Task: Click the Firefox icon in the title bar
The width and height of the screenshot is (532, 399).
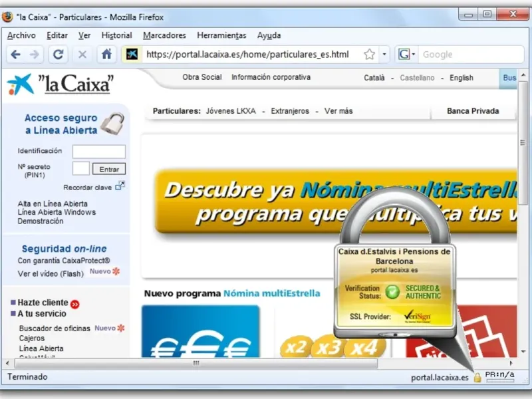Action: [7, 17]
